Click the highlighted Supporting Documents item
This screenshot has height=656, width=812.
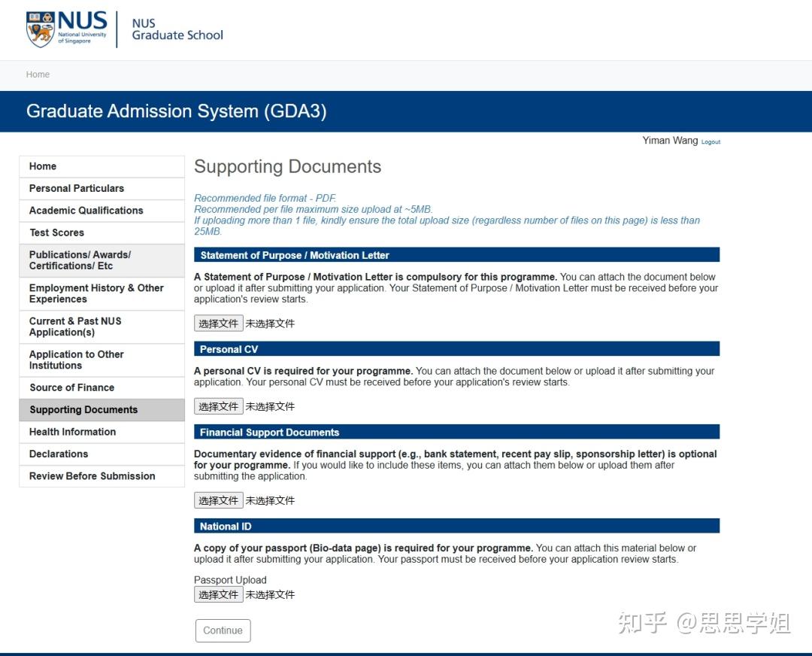pyautogui.click(x=83, y=409)
